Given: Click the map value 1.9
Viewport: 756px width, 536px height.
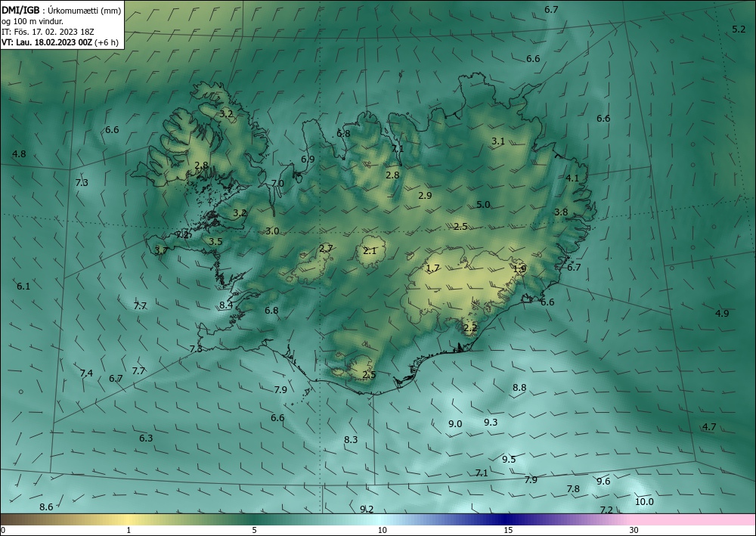Looking at the screenshot, I should [x=519, y=269].
